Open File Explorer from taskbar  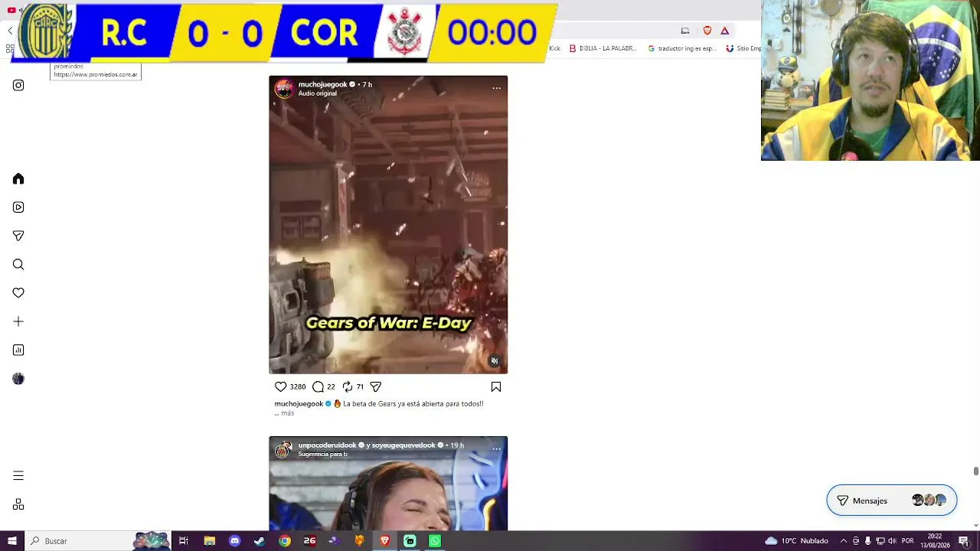tap(209, 541)
